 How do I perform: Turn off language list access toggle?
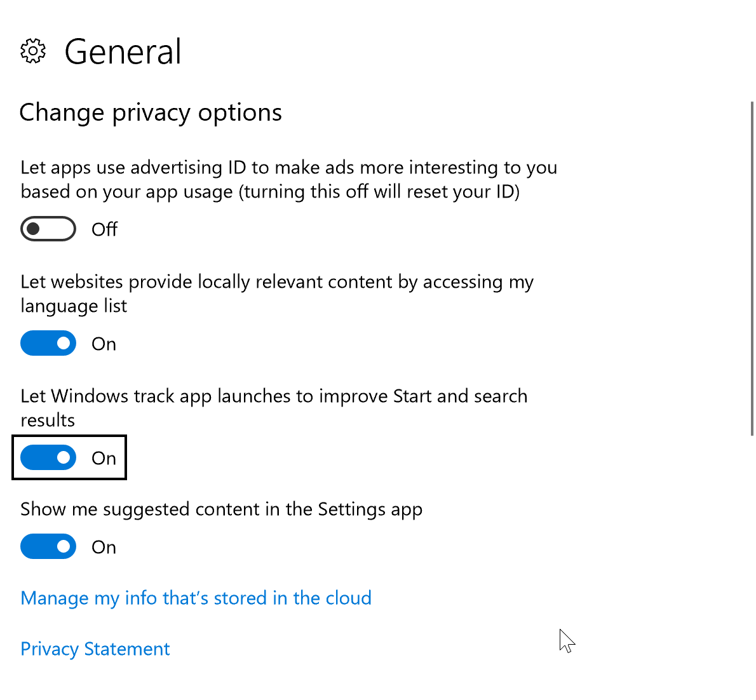click(x=48, y=344)
